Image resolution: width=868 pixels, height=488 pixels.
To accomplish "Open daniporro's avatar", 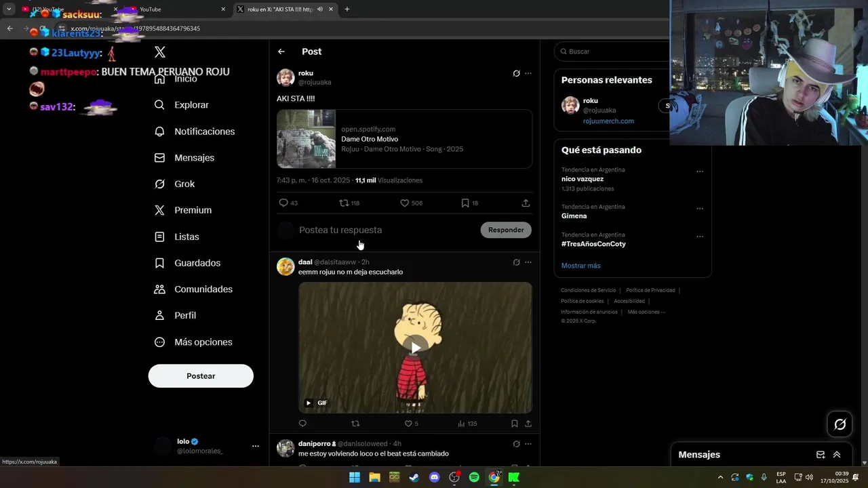I will (285, 448).
